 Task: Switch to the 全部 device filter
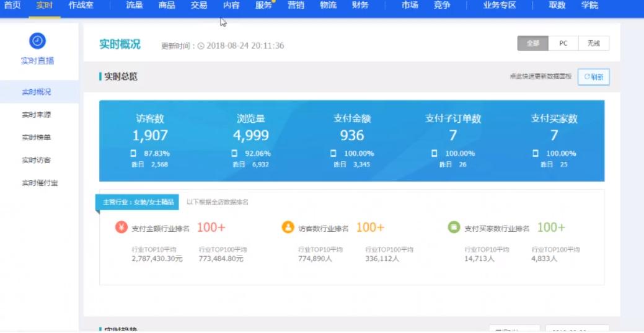tap(532, 43)
